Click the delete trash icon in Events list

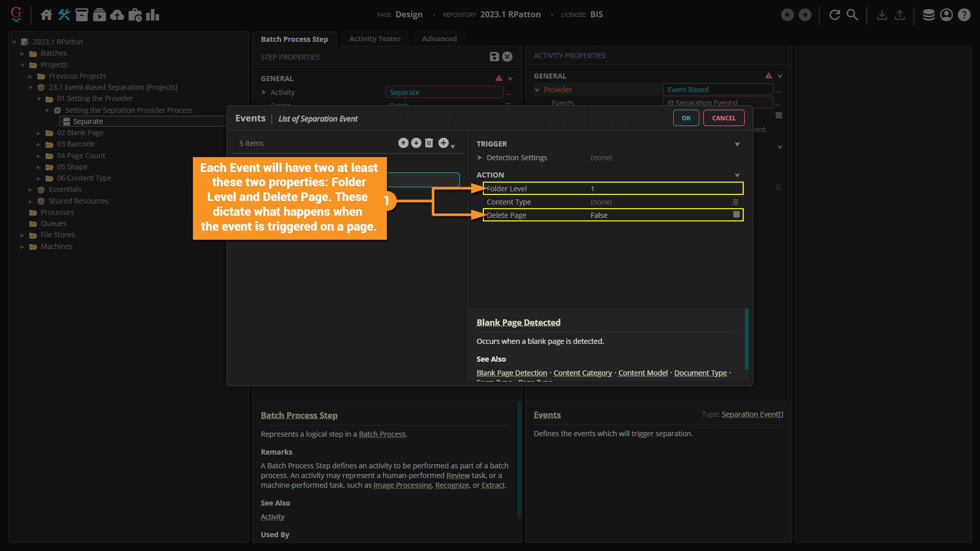coord(429,143)
